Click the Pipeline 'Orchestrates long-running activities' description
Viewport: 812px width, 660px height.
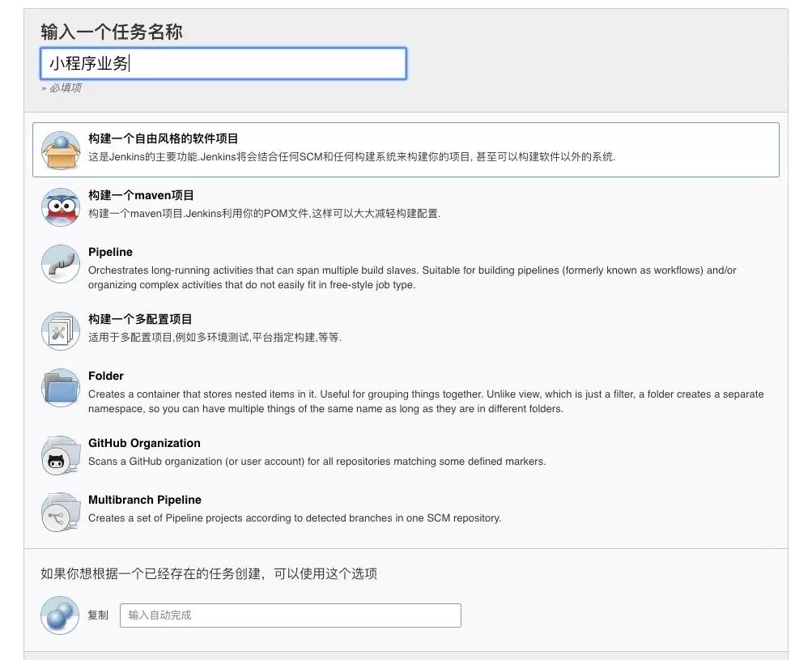[x=412, y=278]
